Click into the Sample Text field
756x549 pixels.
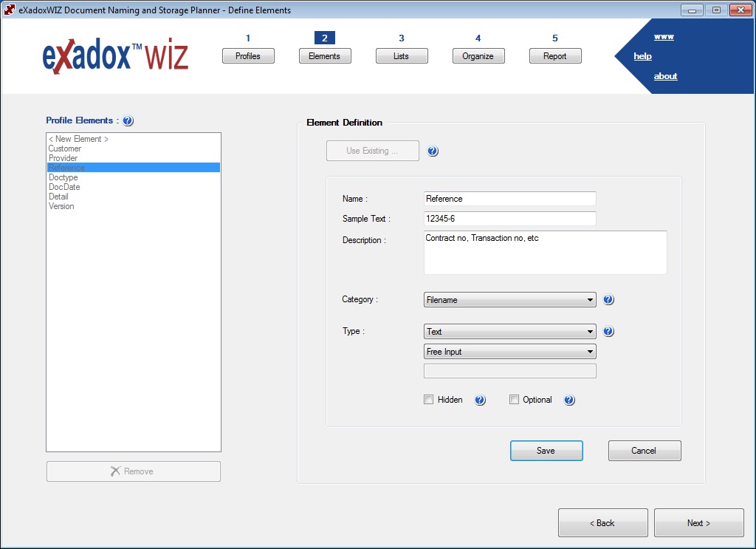[510, 219]
